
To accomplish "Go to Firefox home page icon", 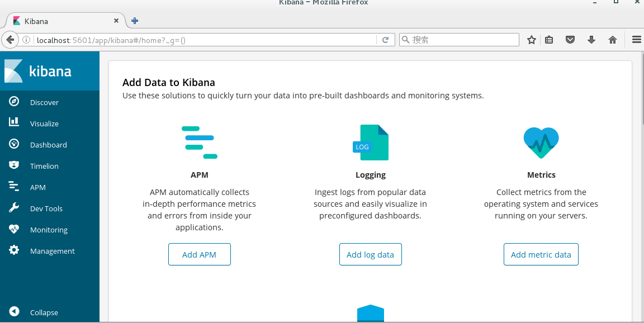I will (x=612, y=40).
